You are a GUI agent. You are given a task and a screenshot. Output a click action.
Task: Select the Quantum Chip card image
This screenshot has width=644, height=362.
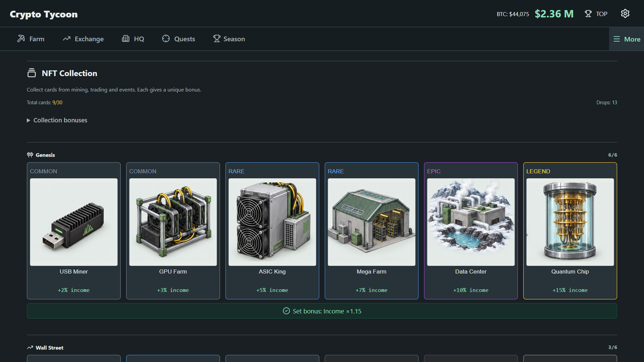point(570,222)
